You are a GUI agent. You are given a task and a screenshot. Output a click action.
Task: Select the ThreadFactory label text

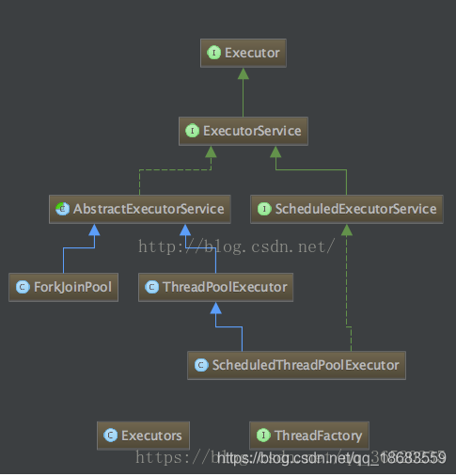319,436
